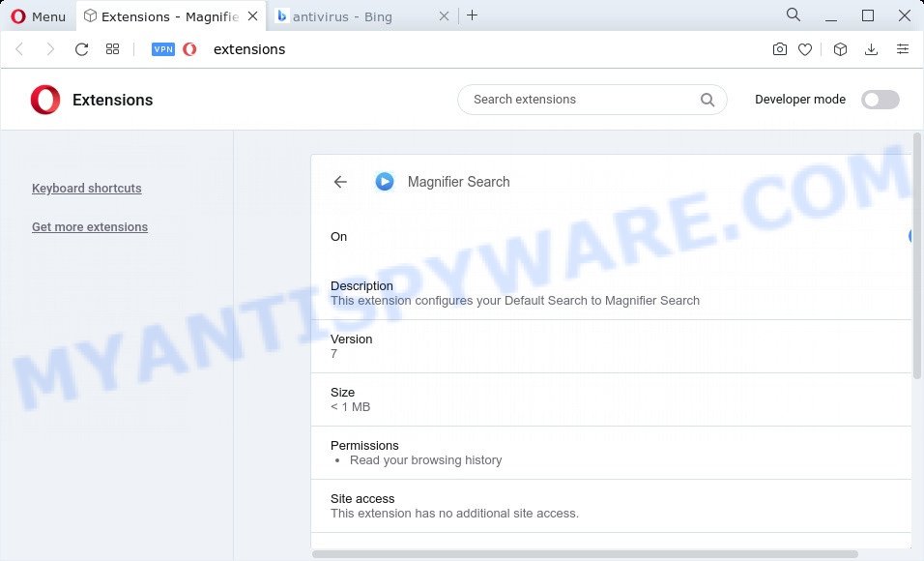The height and width of the screenshot is (561, 924).
Task: Click the Opera logo beside Extensions heading
Action: [x=45, y=100]
